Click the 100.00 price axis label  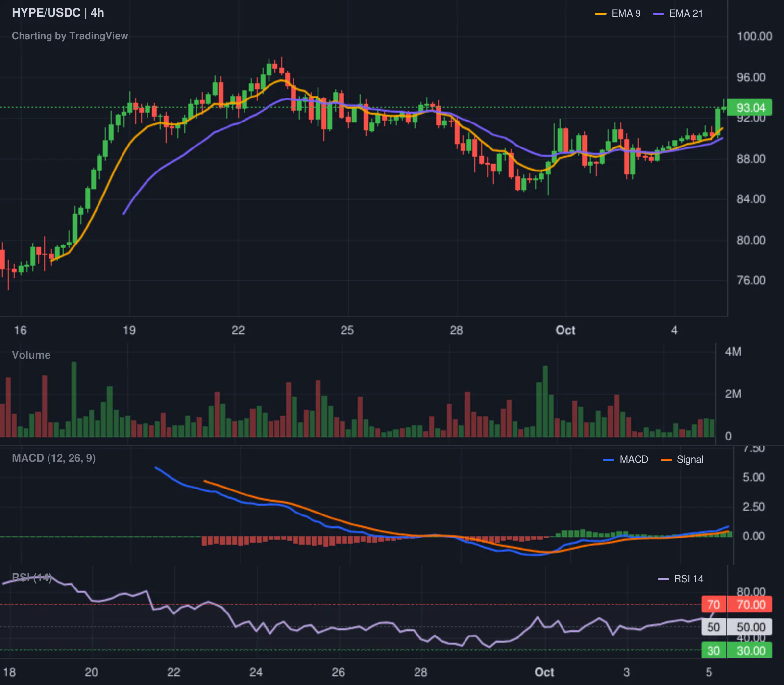(x=755, y=36)
